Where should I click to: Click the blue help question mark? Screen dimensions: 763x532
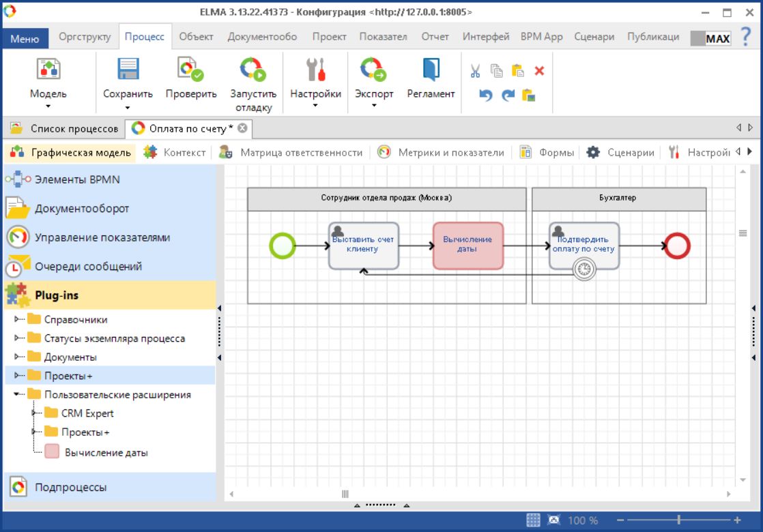click(745, 36)
